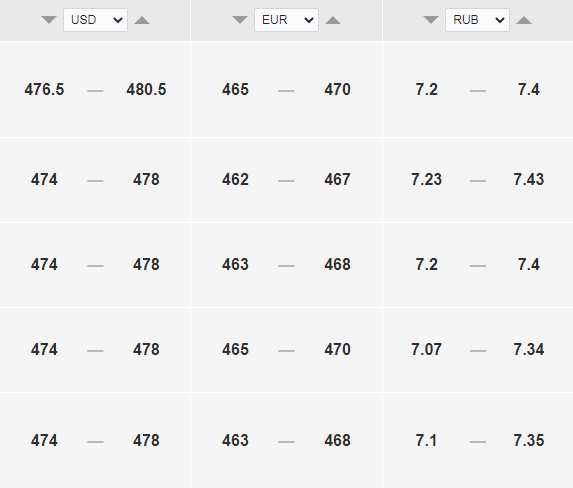
Task: Select the RUB sell rate 7.35
Action: coord(528,440)
